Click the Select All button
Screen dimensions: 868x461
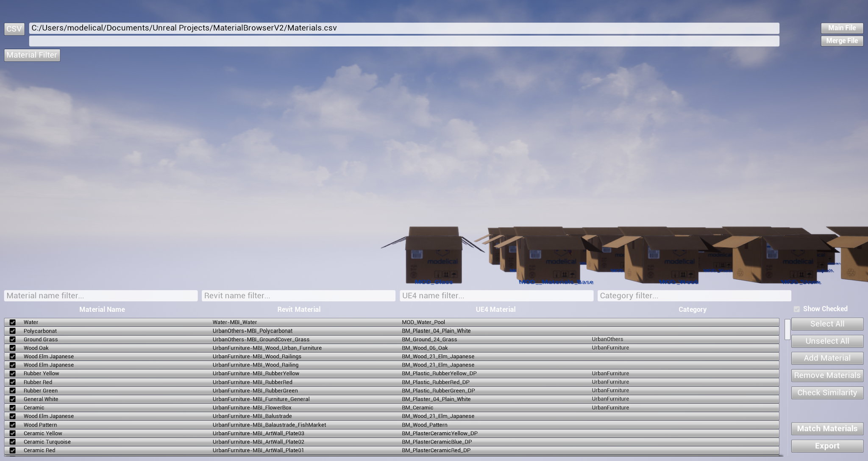pyautogui.click(x=827, y=324)
